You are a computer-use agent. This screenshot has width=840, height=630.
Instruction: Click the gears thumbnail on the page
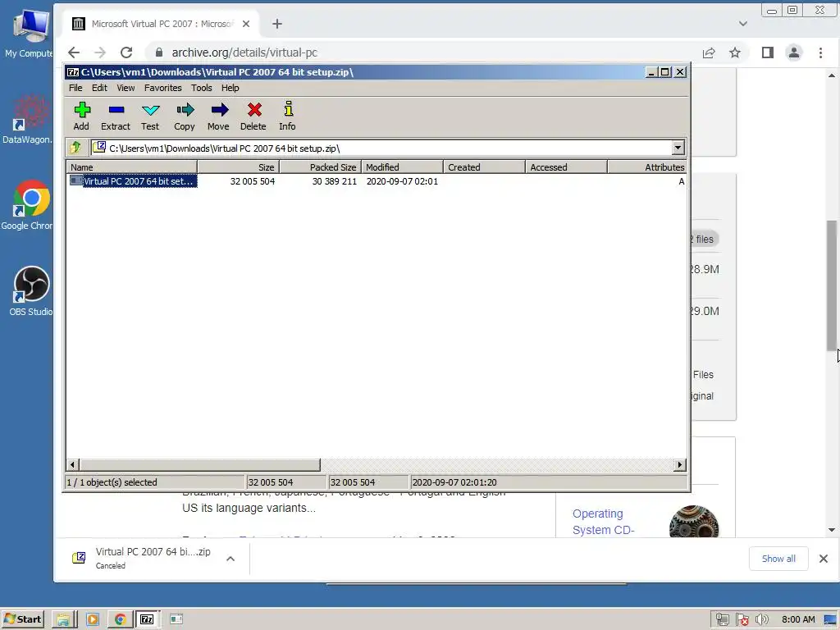tap(694, 521)
